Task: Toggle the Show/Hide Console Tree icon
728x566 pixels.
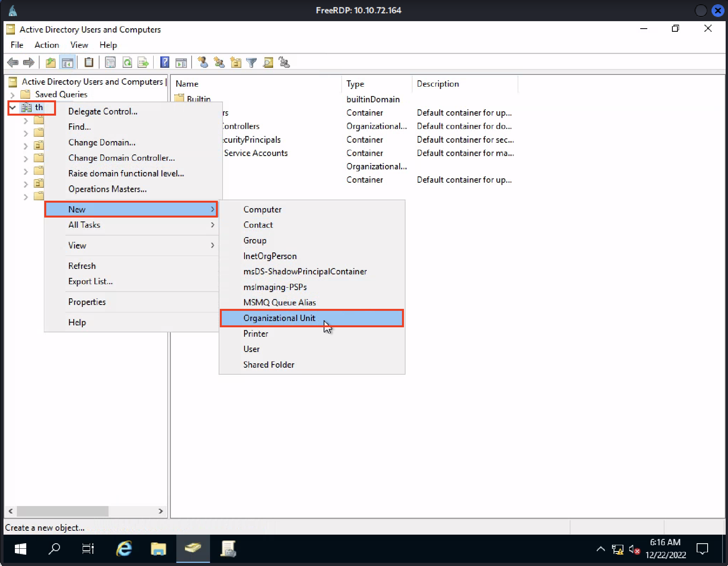Action: 67,62
